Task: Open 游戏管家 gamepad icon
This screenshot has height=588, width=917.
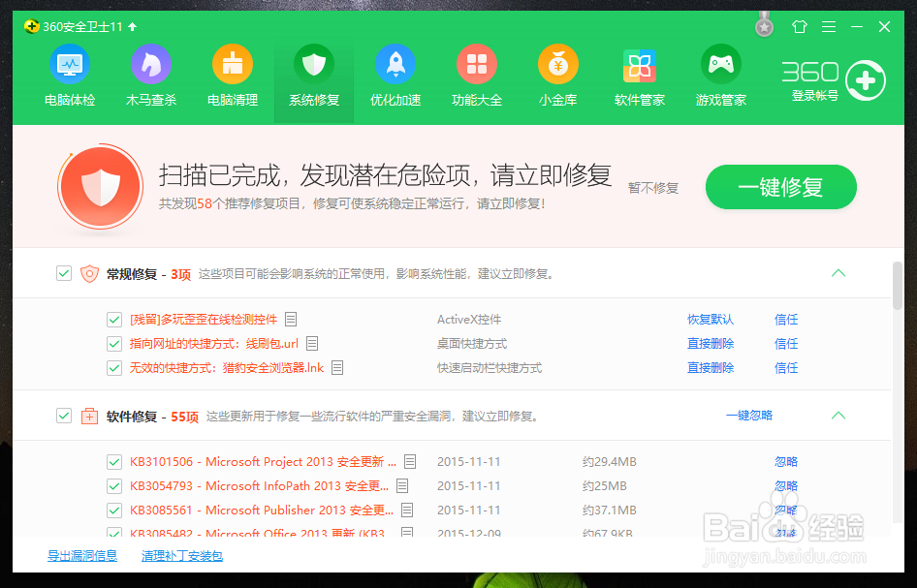Action: point(720,64)
